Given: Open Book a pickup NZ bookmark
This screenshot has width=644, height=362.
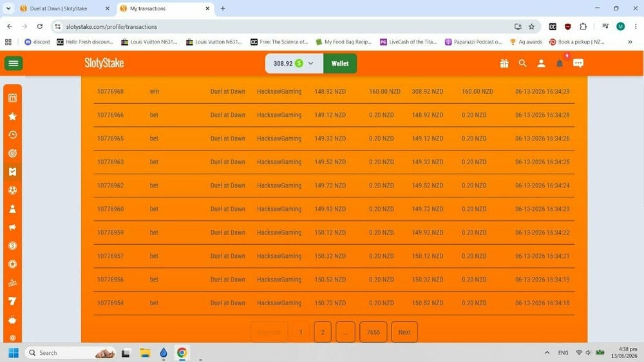Looking at the screenshot, I should pos(576,42).
